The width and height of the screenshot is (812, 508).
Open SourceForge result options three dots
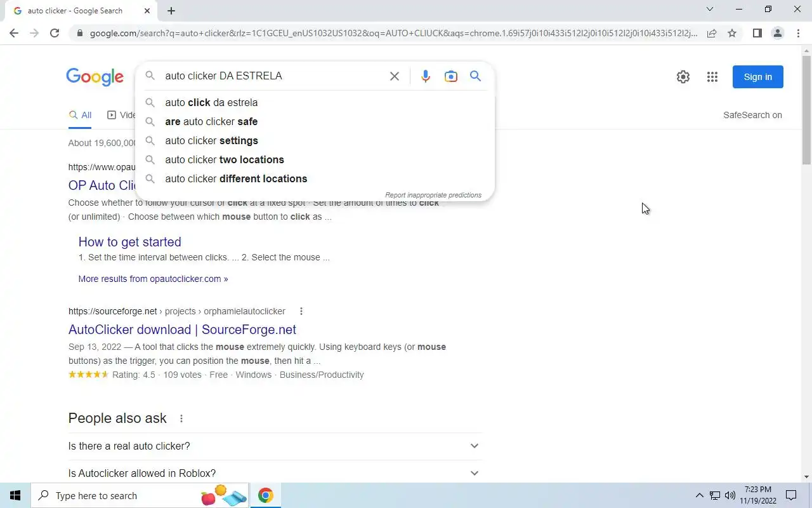click(301, 311)
